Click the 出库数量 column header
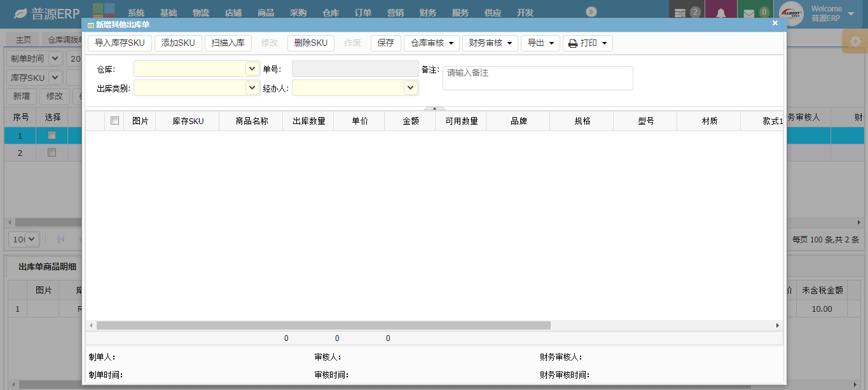The image size is (868, 390). click(x=308, y=121)
